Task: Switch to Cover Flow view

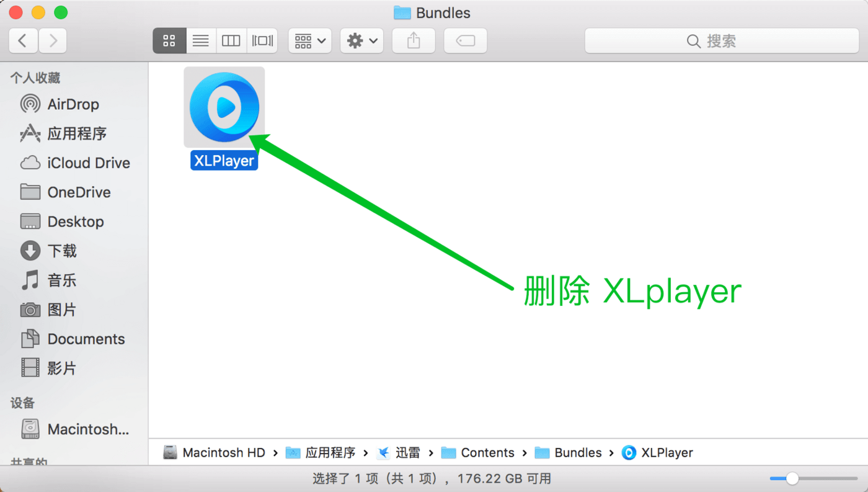Action: [x=262, y=41]
